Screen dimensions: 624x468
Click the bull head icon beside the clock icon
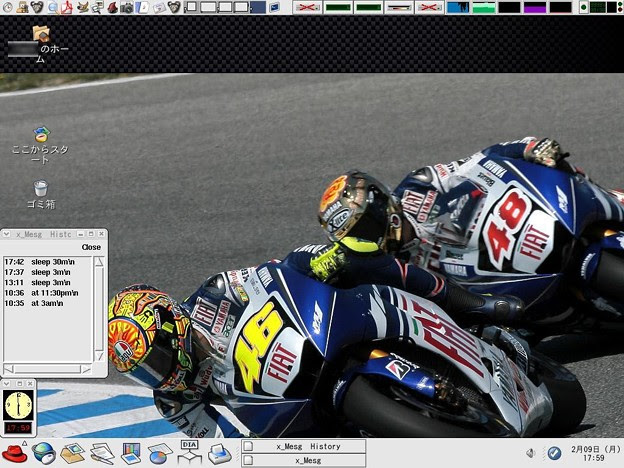[37, 7]
